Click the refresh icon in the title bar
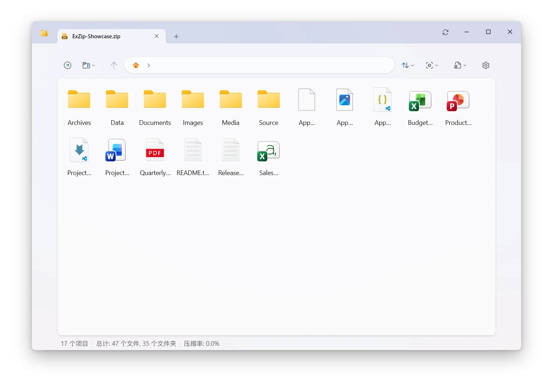This screenshot has width=553, height=392. pos(445,32)
